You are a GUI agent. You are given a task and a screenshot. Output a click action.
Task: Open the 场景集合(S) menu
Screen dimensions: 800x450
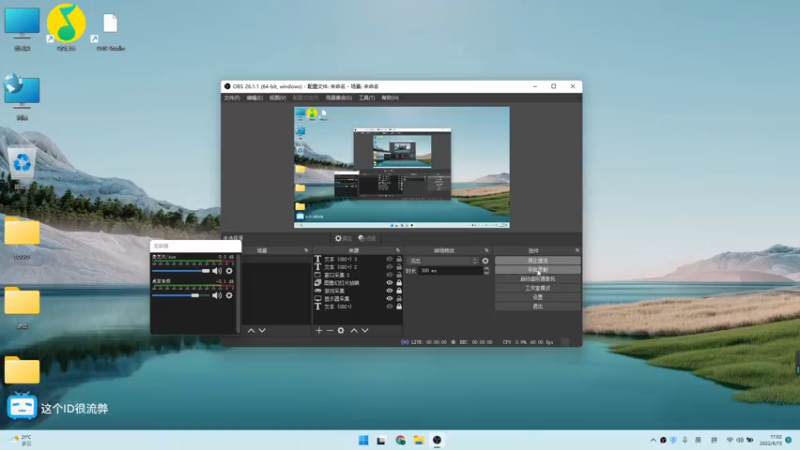click(339, 97)
